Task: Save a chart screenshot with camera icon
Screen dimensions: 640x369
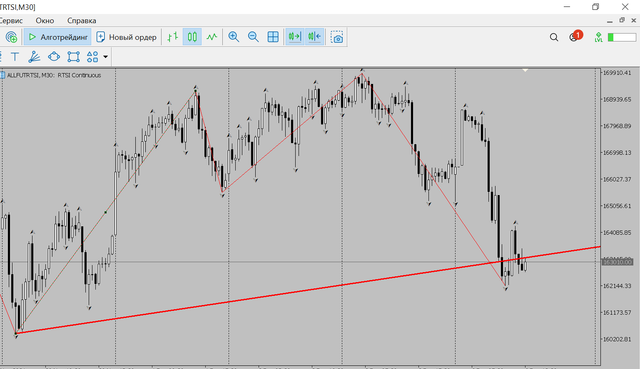Action: pos(337,37)
